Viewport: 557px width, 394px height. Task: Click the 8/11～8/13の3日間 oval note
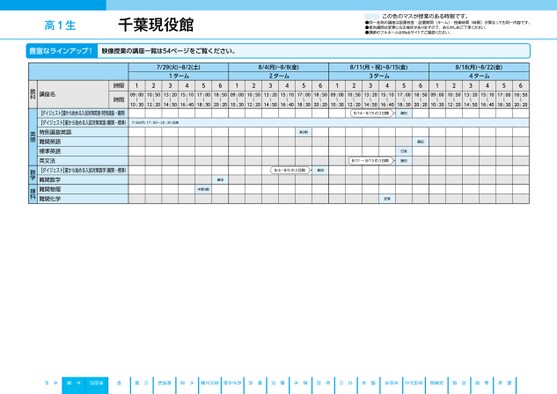pos(371,161)
